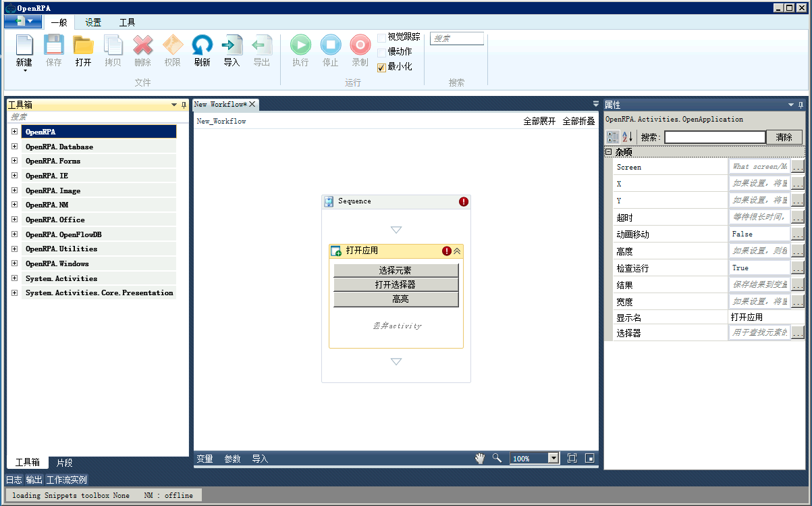The width and height of the screenshot is (812, 506).
Task: Expand OpenRPA.Office toolbox category
Action: pyautogui.click(x=14, y=219)
